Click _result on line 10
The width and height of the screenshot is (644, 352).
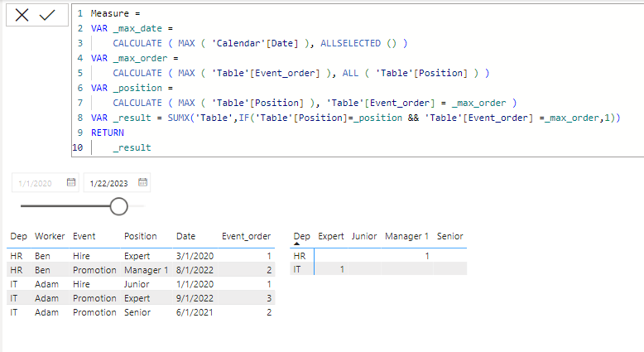[x=132, y=147]
